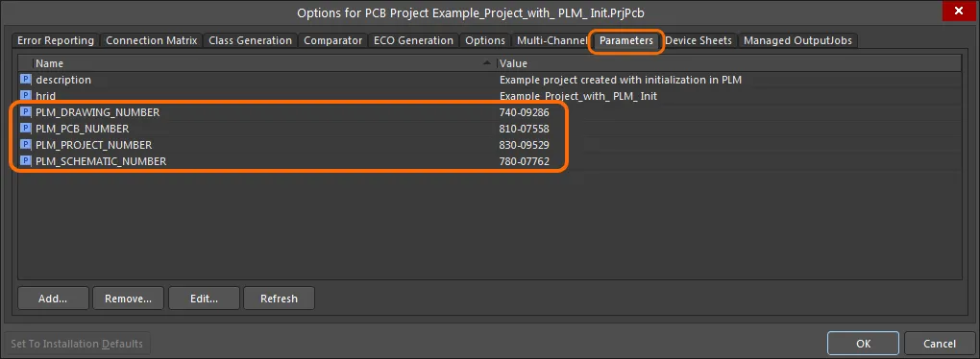
Task: Go to the Class Generation tab
Action: 250,40
